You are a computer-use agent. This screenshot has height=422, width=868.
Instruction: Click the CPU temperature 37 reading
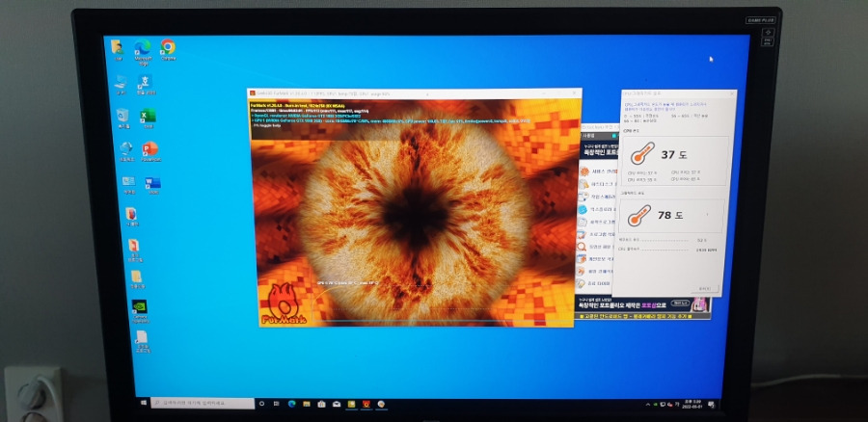coord(673,155)
